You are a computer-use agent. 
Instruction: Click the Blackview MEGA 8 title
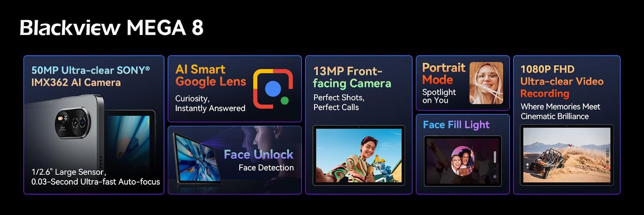tap(111, 27)
